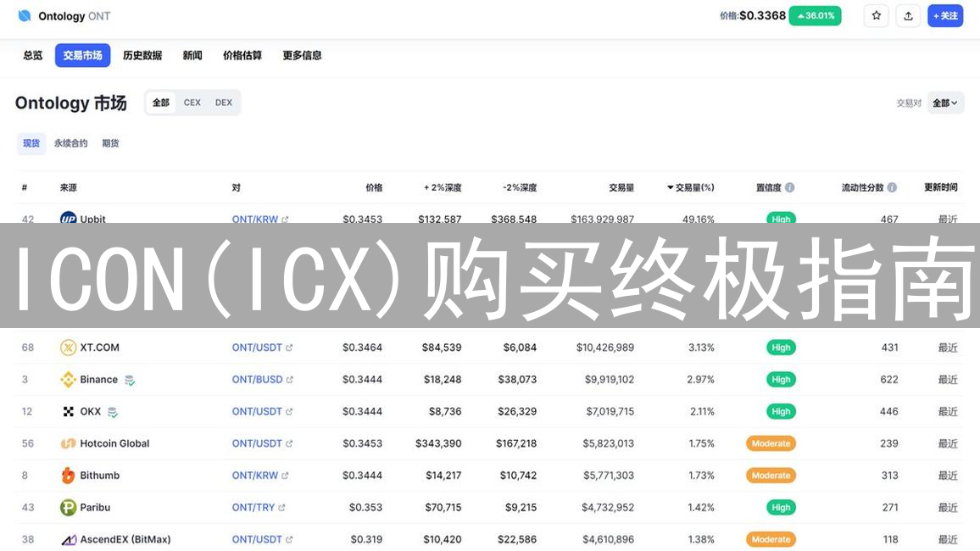980x551 pixels.
Task: Click the Paribu price $0.353
Action: [x=365, y=507]
